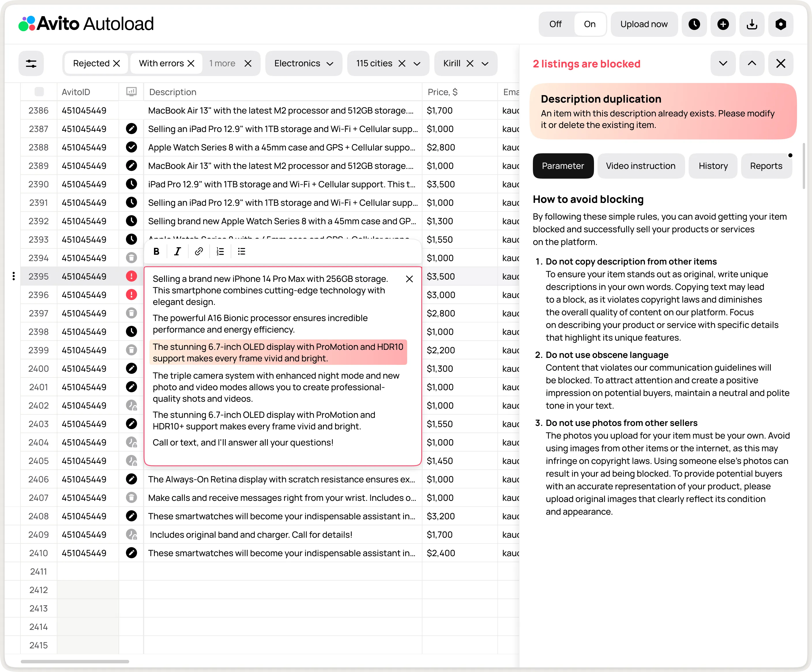This screenshot has height=672, width=812.
Task: Click the $2,800 price in row 2388
Action: [x=441, y=147]
